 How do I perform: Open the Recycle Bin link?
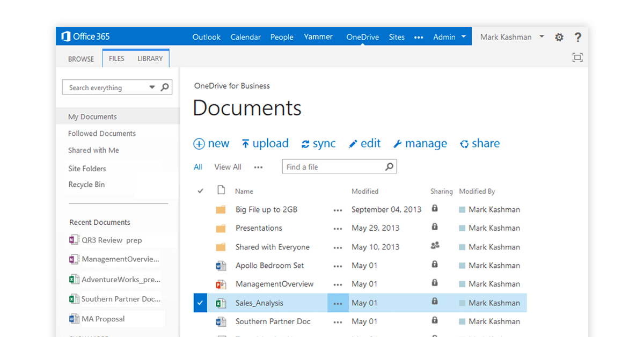click(x=86, y=185)
